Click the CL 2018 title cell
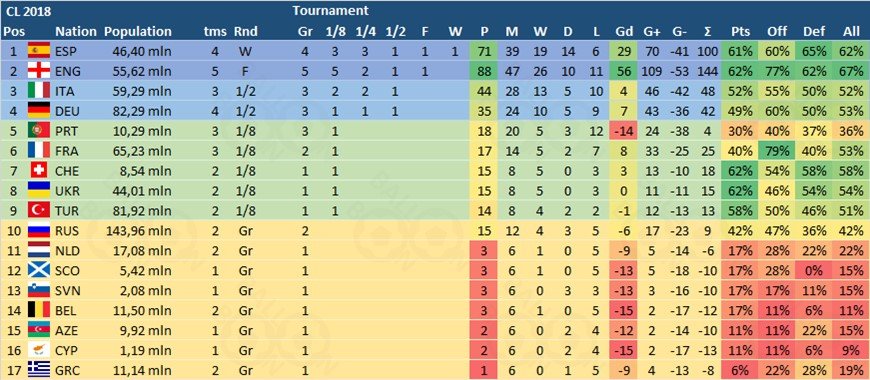This screenshot has width=870, height=380. [24, 11]
